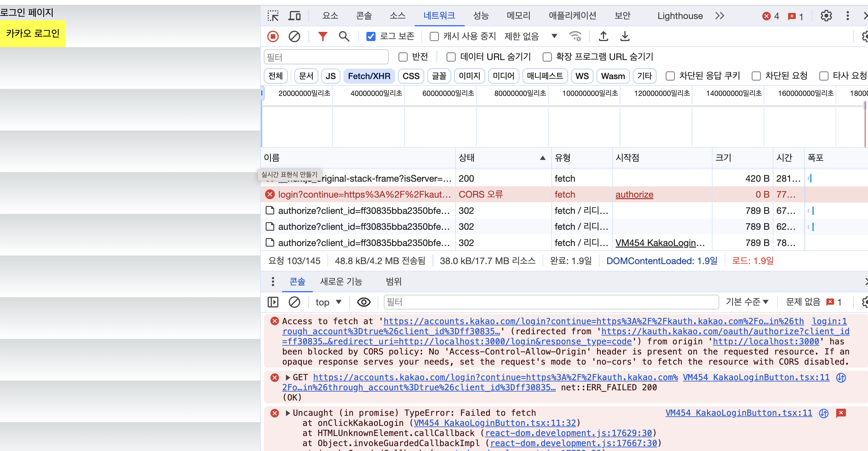
Task: Open live expression eye icon in console
Action: (364, 302)
